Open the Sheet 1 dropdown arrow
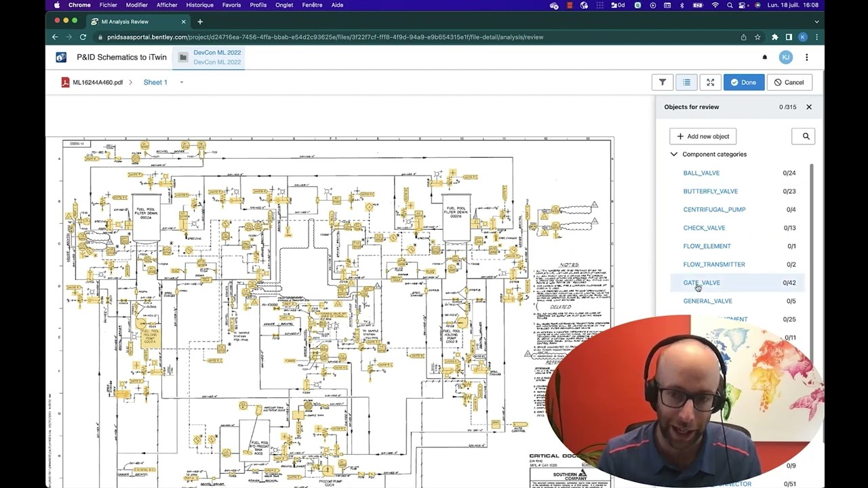This screenshot has height=488, width=868. 181,83
